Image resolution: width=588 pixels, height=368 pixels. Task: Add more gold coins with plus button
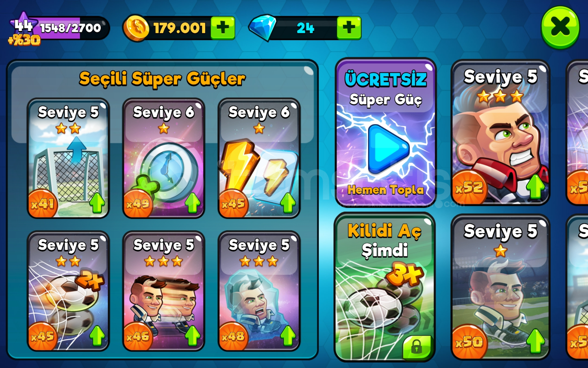223,28
